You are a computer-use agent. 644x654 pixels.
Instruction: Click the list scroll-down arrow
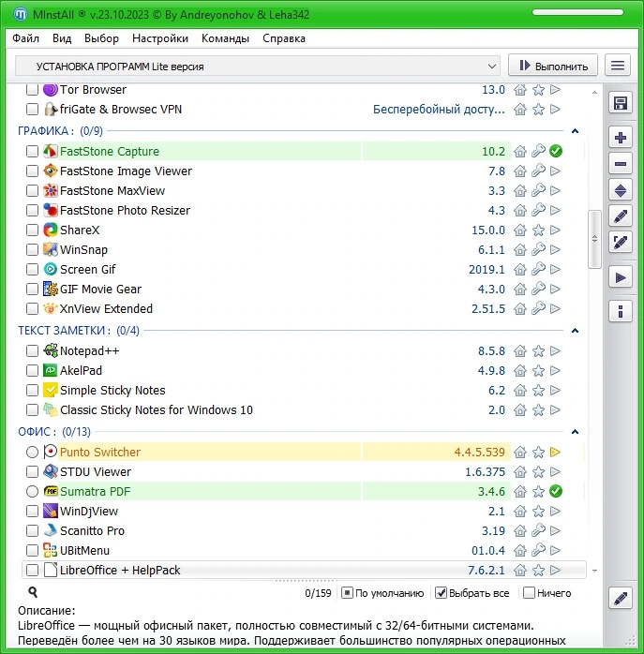point(594,571)
